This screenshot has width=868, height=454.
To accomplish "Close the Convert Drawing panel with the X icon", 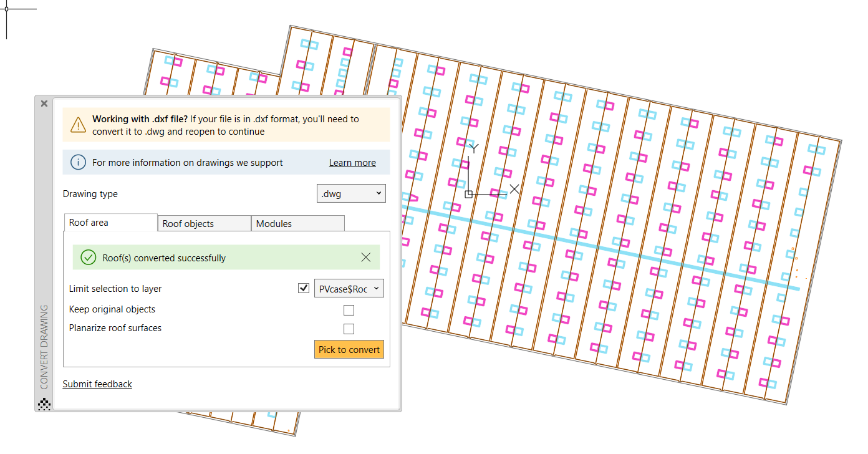I will click(x=43, y=104).
